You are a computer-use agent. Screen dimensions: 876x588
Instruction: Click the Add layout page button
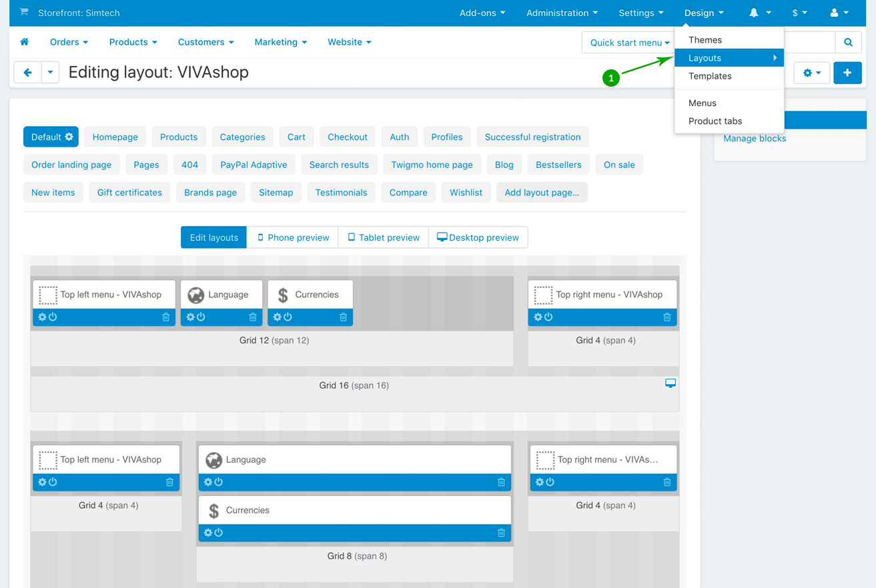tap(542, 193)
